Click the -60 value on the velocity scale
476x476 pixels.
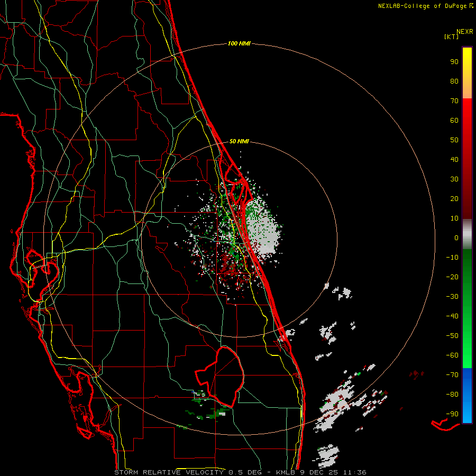[452, 355]
